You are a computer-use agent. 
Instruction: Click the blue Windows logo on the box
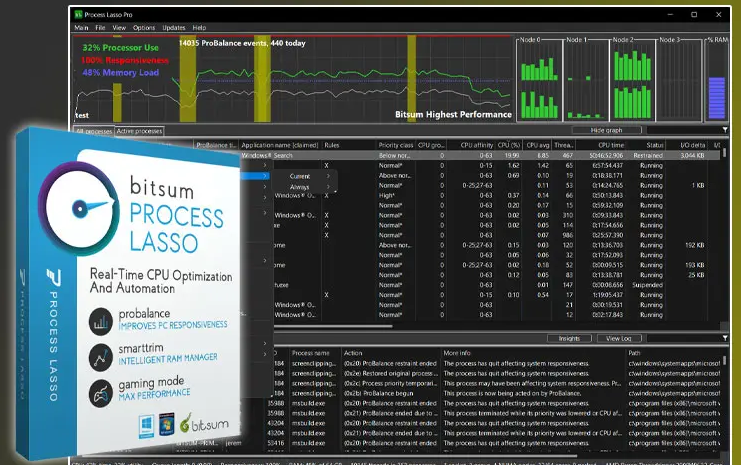point(146,426)
